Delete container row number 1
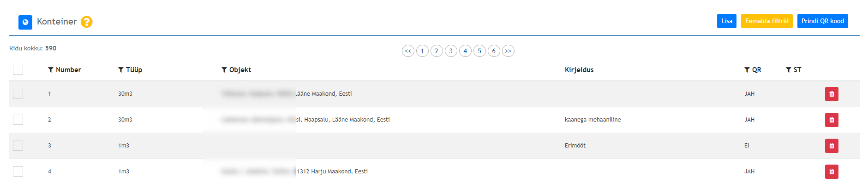Viewport: 868px width, 184px height. 832,94
